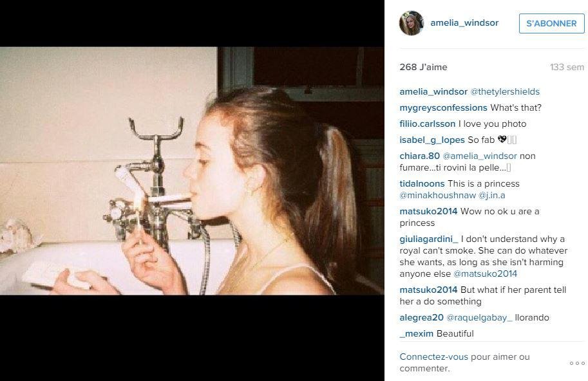Click the main post photo
The width and height of the screenshot is (588, 381).
tap(192, 171)
